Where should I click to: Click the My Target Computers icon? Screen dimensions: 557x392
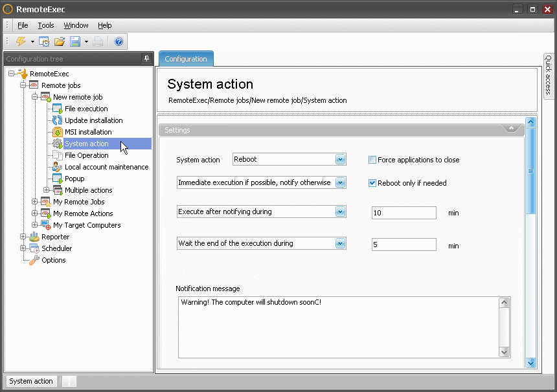[46, 225]
